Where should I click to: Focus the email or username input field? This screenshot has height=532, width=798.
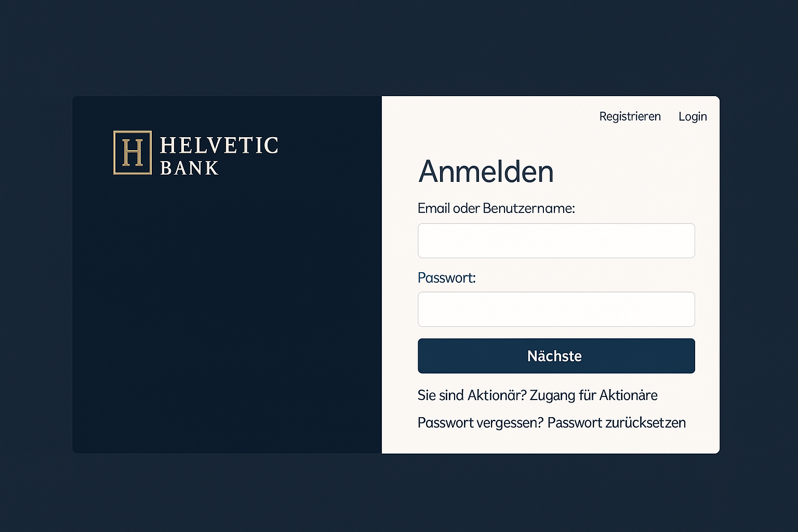pos(556,241)
